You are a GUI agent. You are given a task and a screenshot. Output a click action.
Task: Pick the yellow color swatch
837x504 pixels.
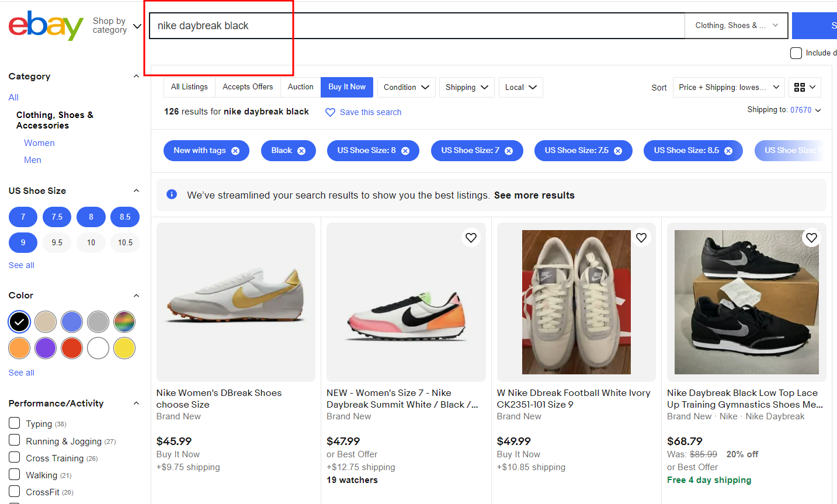[x=124, y=348]
